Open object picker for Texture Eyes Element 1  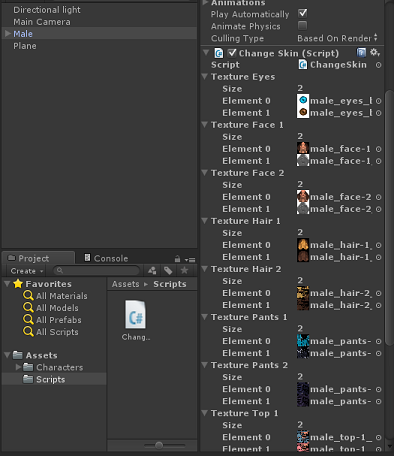[x=378, y=113]
